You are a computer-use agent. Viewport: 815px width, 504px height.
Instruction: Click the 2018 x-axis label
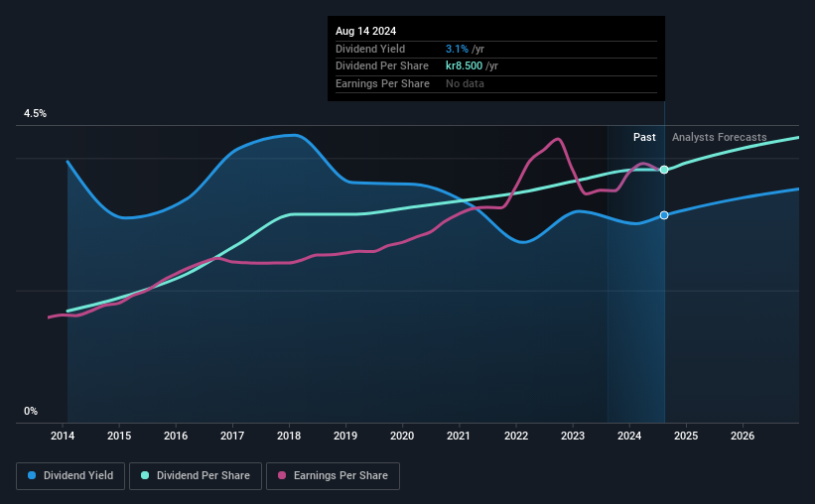289,436
